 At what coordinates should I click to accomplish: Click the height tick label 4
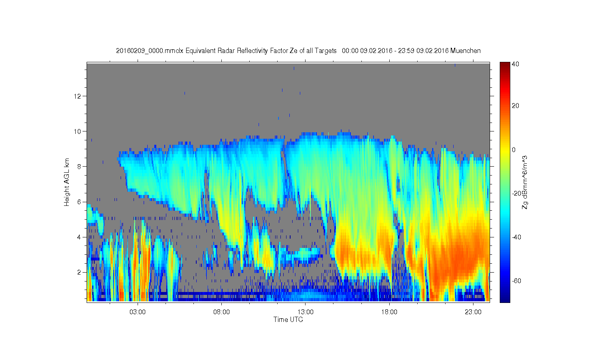[80, 237]
